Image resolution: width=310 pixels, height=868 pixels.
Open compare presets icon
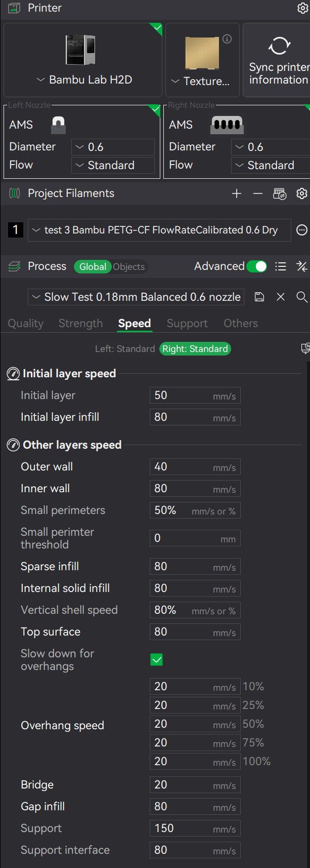pyautogui.click(x=302, y=266)
